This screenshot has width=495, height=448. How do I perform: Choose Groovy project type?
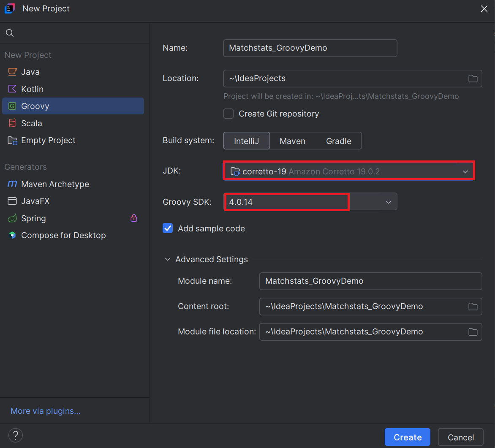click(73, 106)
